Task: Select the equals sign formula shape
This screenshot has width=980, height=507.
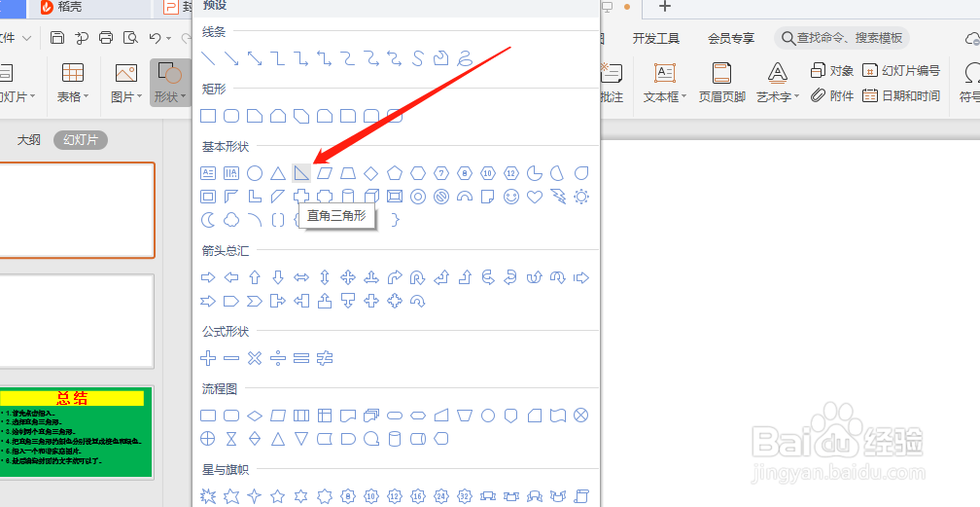Action: tap(301, 358)
